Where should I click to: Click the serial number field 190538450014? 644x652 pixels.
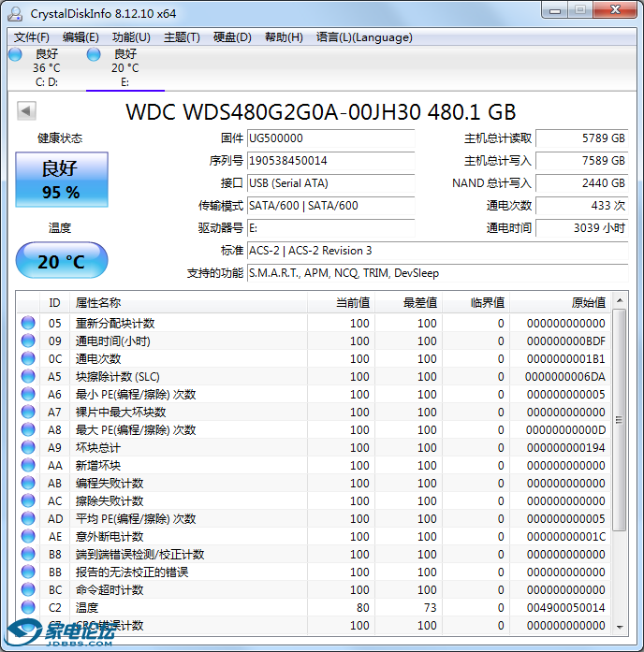coord(330,161)
